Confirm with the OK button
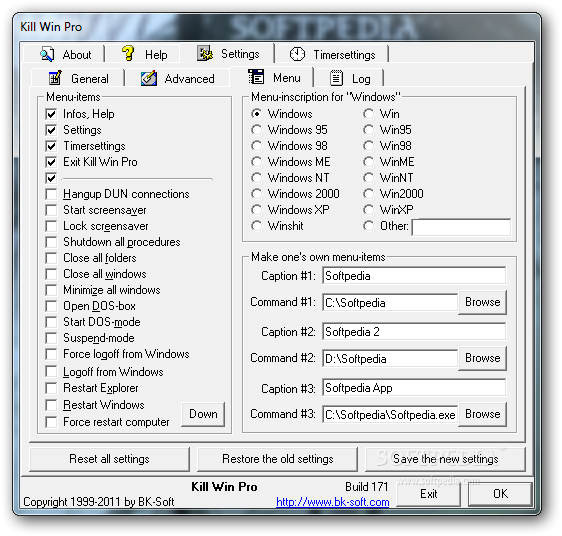 pyautogui.click(x=500, y=494)
